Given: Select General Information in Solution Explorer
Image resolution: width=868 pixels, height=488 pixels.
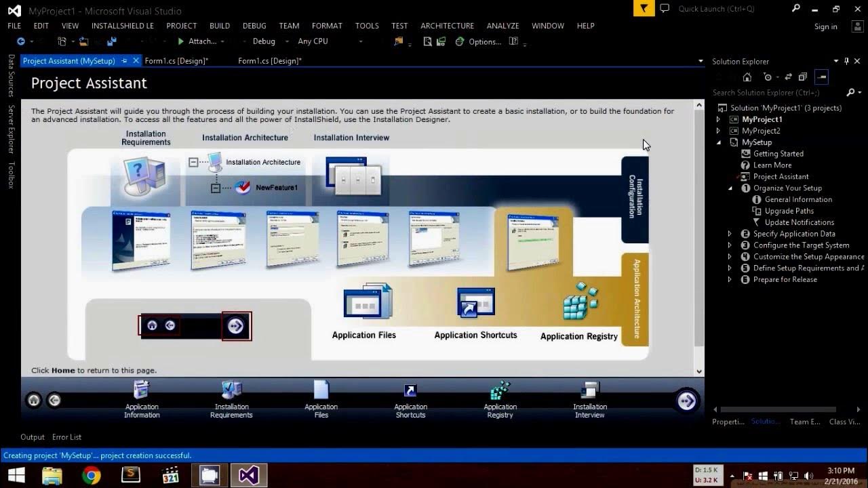Looking at the screenshot, I should pyautogui.click(x=798, y=199).
